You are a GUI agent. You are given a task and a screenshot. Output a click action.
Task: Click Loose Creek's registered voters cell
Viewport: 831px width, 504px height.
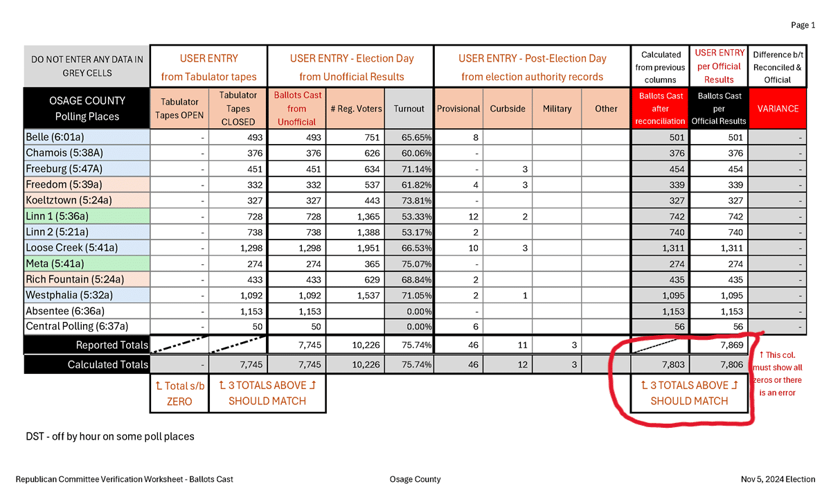355,248
